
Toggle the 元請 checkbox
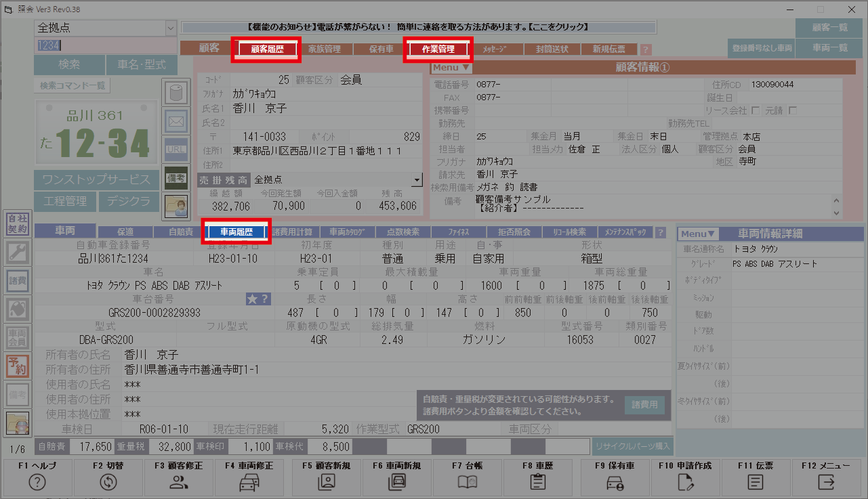[792, 110]
